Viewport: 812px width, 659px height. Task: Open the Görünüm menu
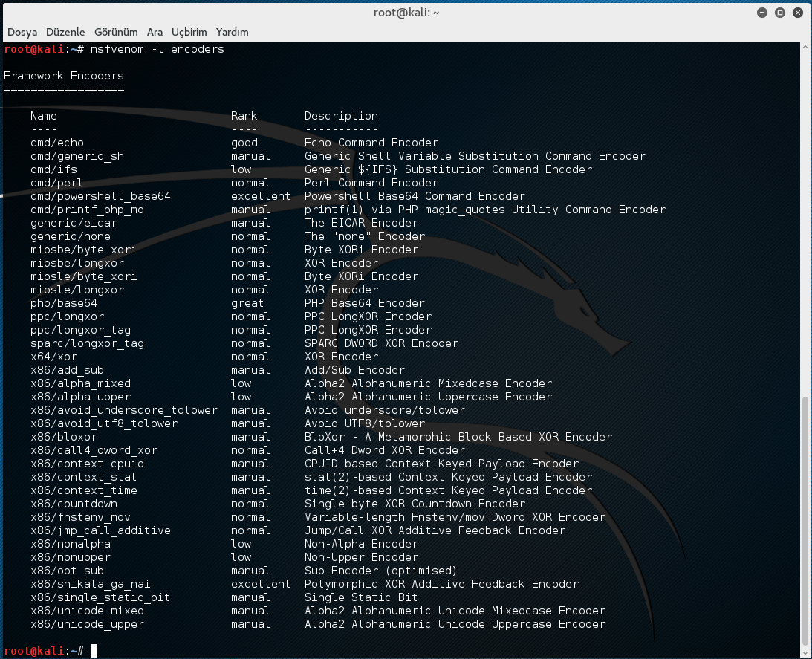click(116, 32)
